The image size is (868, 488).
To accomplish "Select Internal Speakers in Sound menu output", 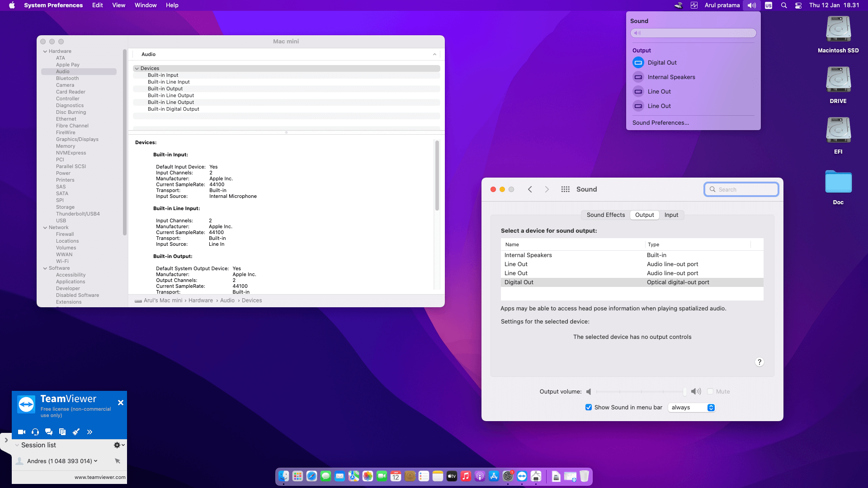I will click(671, 77).
